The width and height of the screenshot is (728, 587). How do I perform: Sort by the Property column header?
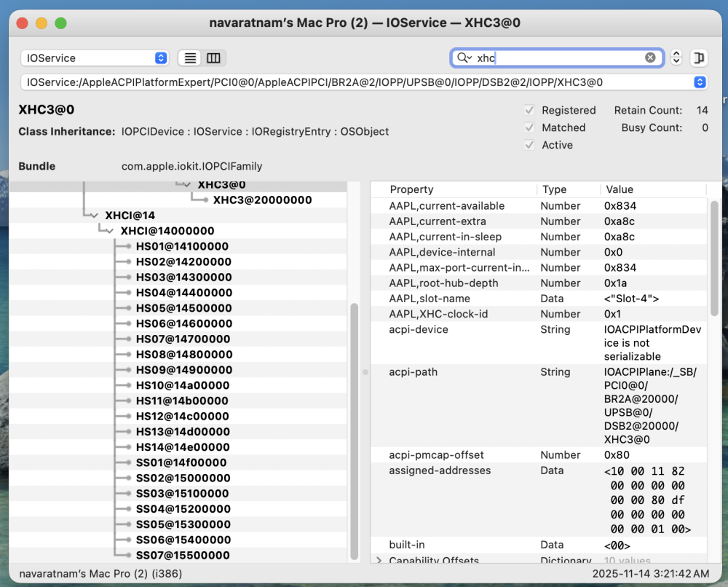point(455,189)
